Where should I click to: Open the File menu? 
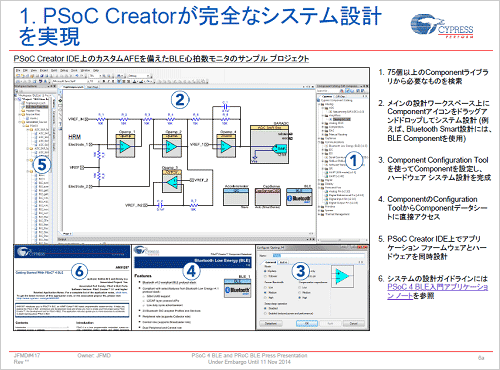point(18,71)
